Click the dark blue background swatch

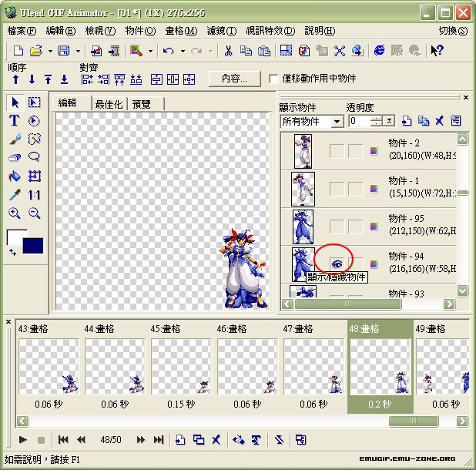coord(33,246)
